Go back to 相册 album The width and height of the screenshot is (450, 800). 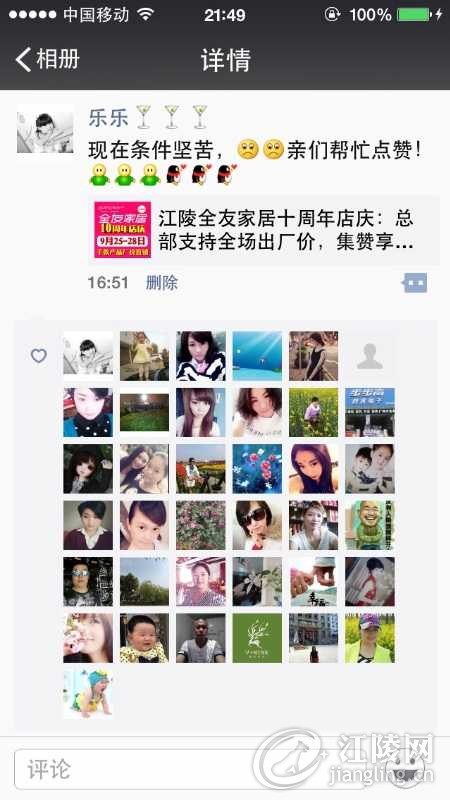tap(47, 59)
